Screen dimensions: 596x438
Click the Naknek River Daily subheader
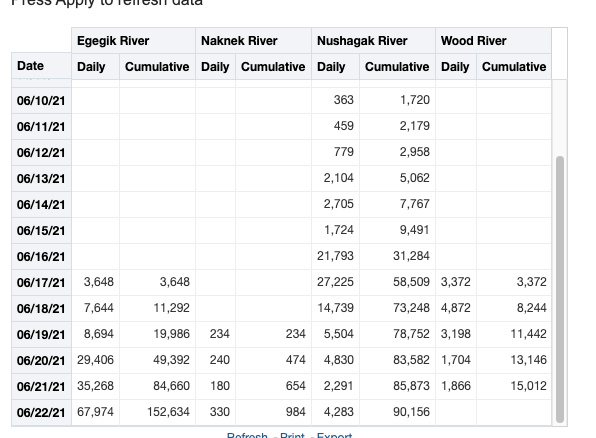[x=216, y=67]
